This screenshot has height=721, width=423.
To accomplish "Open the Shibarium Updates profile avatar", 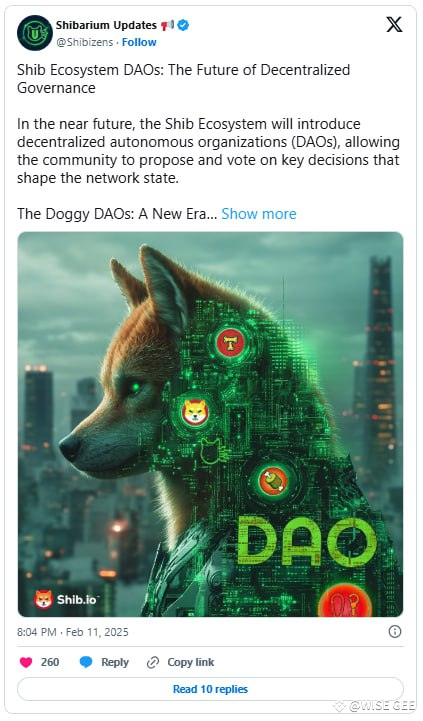I will pos(35,33).
